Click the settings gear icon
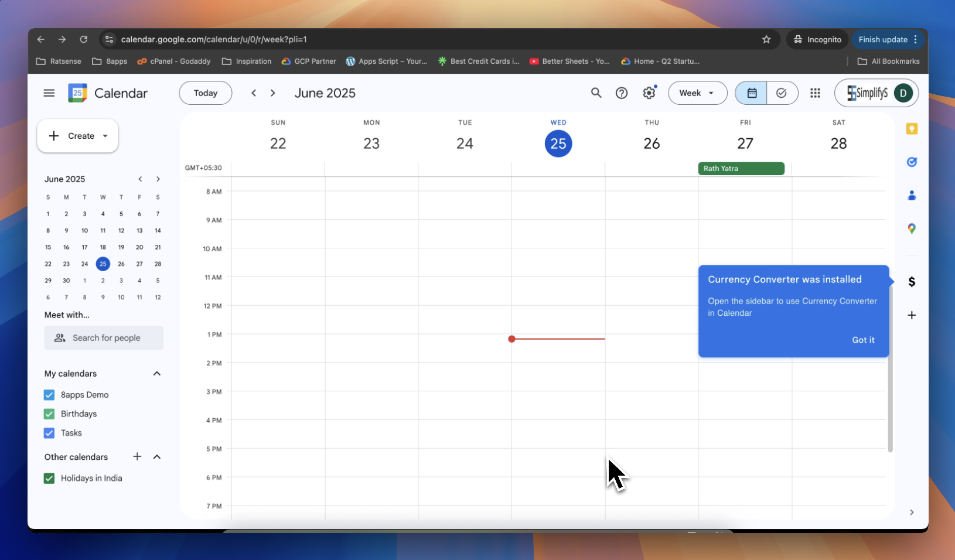 649,93
